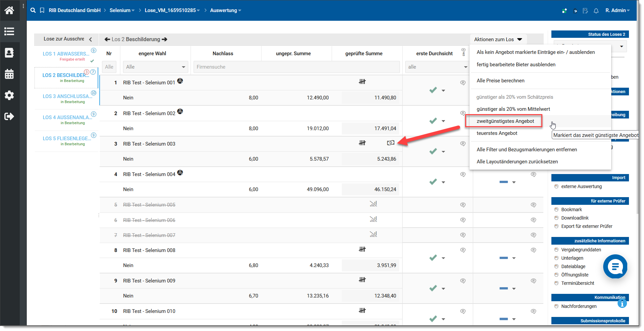Toggle checkmark status for Selenium 002

433,121
